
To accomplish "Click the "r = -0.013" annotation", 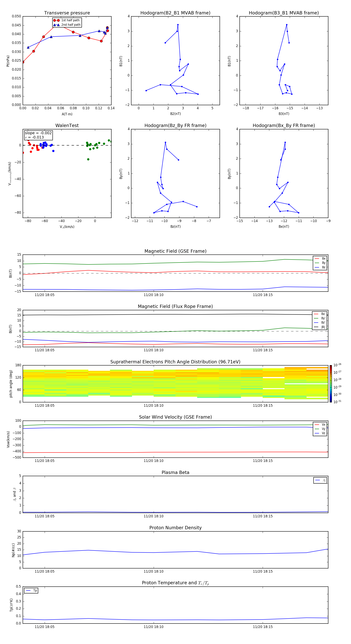I will click(x=35, y=137).
